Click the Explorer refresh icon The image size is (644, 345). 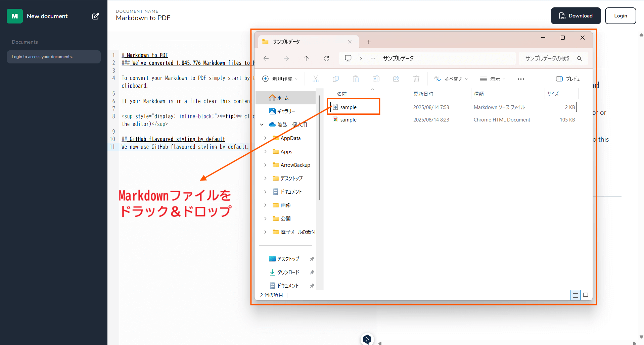point(326,58)
